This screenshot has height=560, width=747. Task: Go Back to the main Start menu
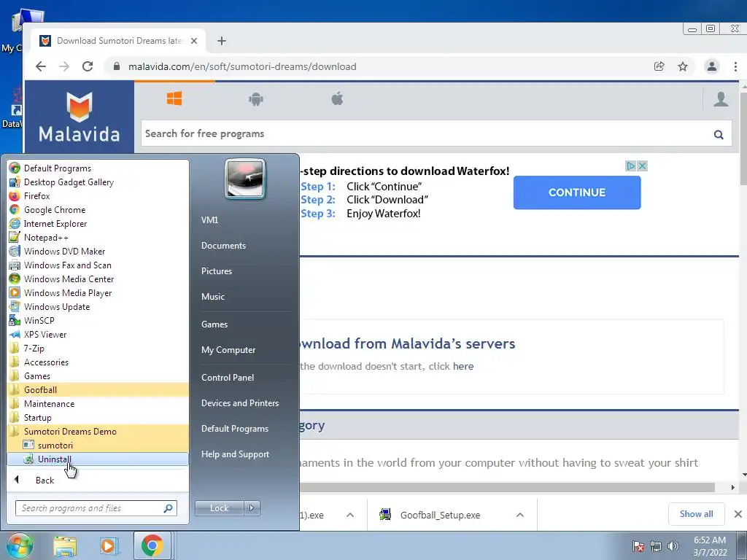pyautogui.click(x=98, y=480)
